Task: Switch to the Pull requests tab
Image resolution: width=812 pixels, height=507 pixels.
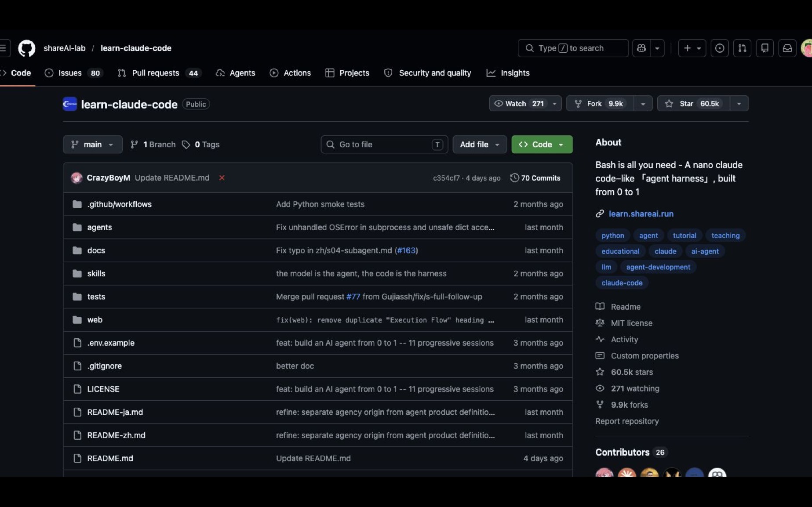Action: [159, 73]
